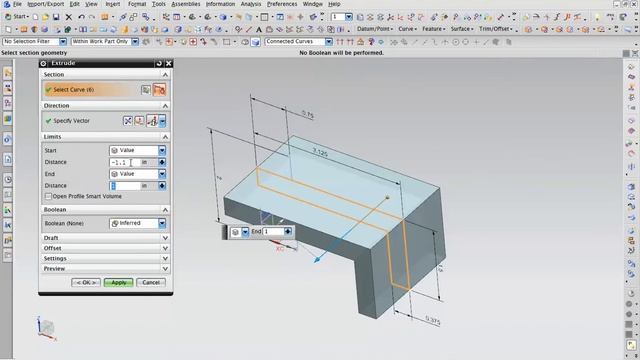
Task: Open the Within Work Part Only dropdown
Action: click(135, 42)
